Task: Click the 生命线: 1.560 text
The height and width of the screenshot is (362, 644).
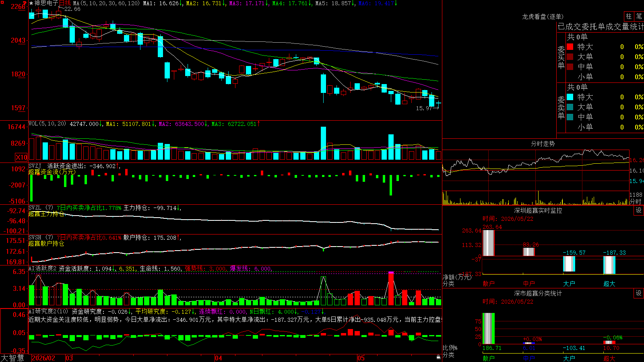Action: 160,269
